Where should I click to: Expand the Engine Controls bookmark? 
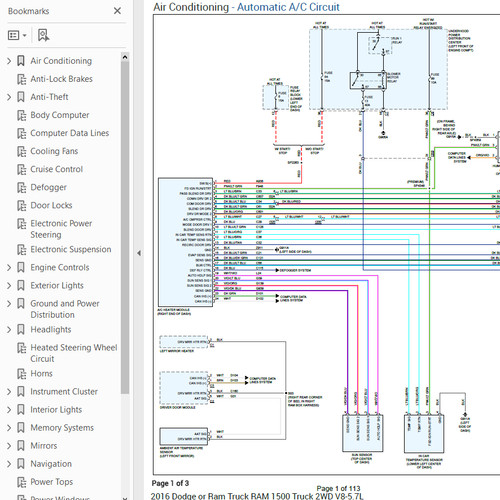coord(9,268)
